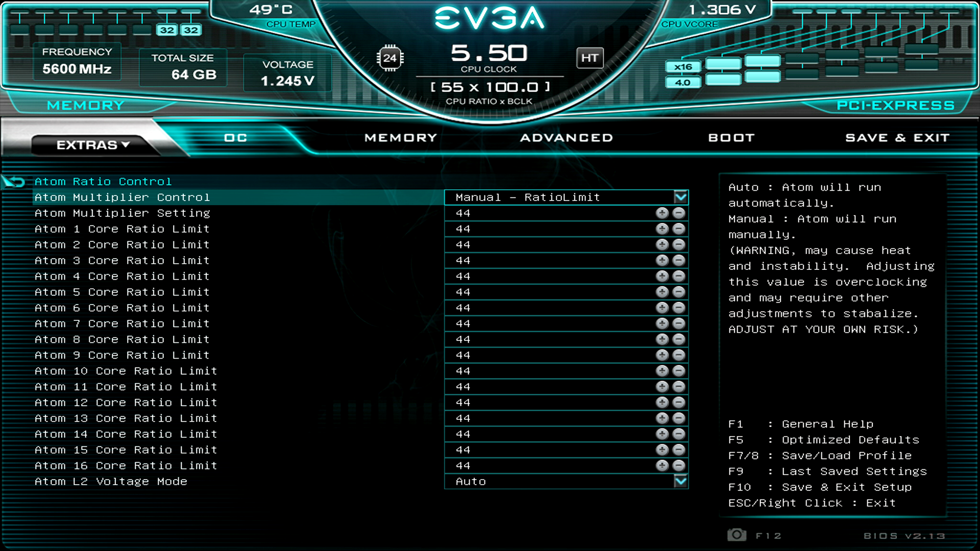Click the TOTAL SIZE 64 GB readout
The image size is (980, 551).
pyautogui.click(x=183, y=67)
